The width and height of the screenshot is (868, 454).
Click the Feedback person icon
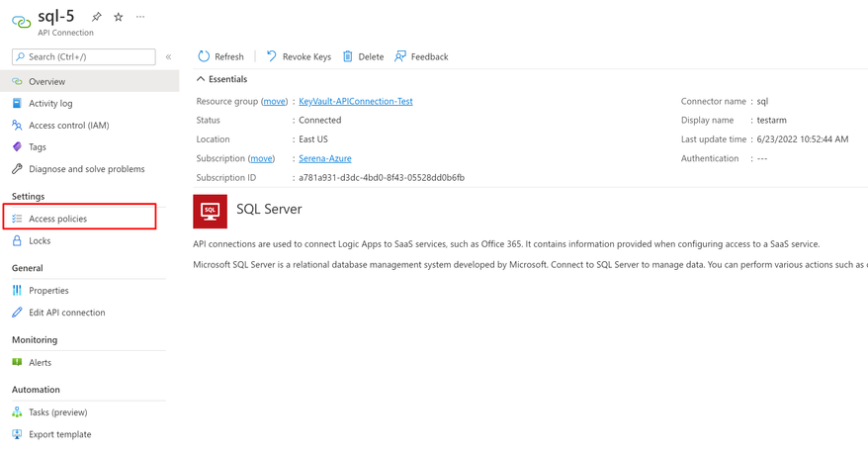pyautogui.click(x=399, y=56)
